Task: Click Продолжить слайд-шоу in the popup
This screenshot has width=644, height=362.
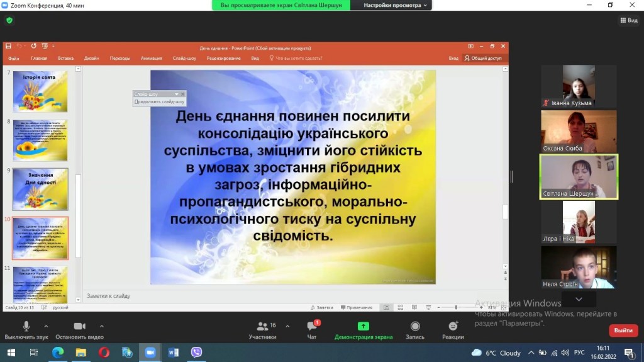Action: coord(160,101)
